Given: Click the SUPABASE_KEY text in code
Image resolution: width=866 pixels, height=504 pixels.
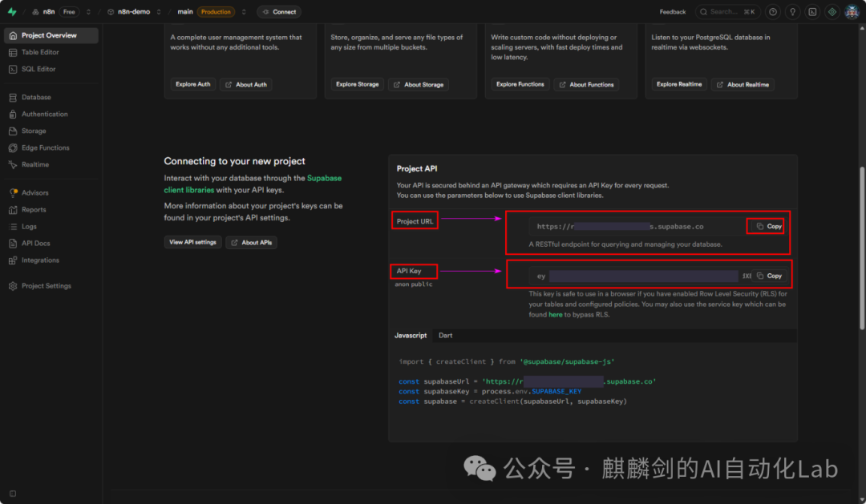Looking at the screenshot, I should (x=556, y=391).
